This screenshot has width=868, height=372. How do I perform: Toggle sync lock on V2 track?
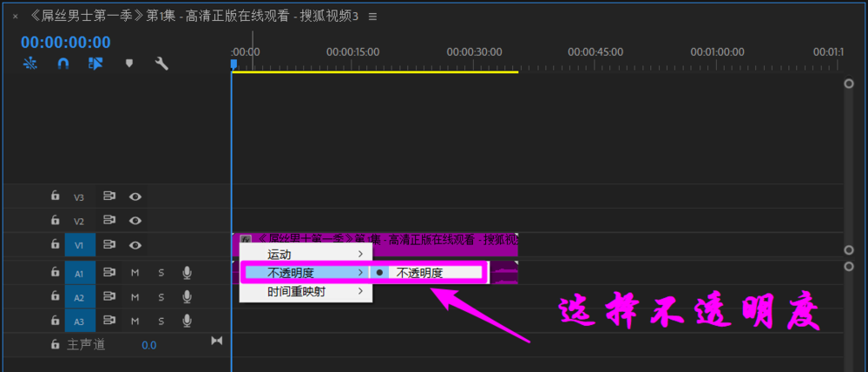[x=109, y=221]
